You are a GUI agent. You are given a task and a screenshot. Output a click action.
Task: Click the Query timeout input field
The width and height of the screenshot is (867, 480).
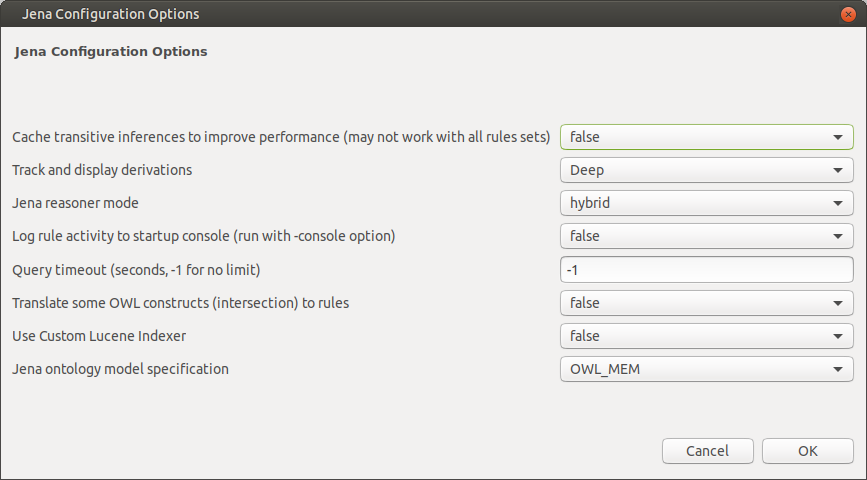coord(707,270)
